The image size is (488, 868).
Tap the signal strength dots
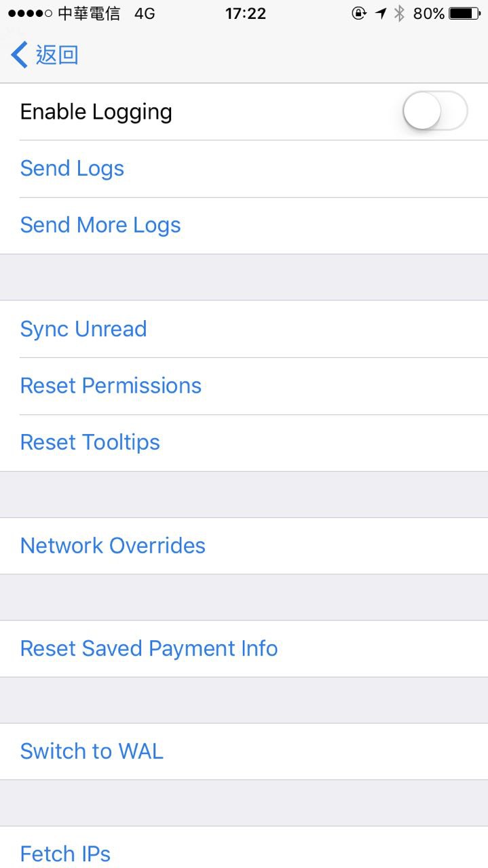coord(30,14)
